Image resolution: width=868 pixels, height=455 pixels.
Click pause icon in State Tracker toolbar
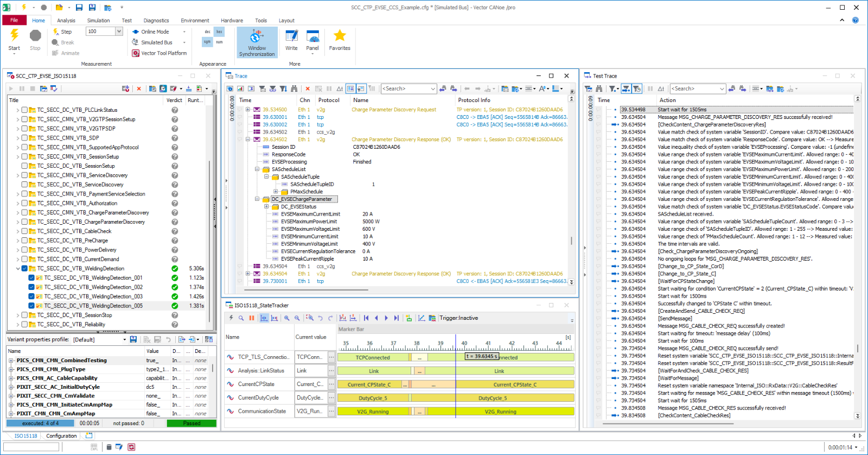click(251, 318)
